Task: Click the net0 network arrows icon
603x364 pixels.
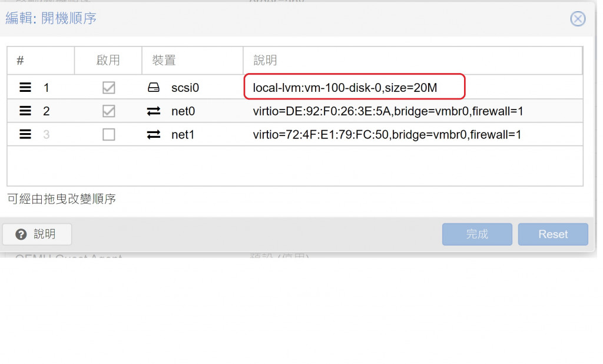Action: 154,111
